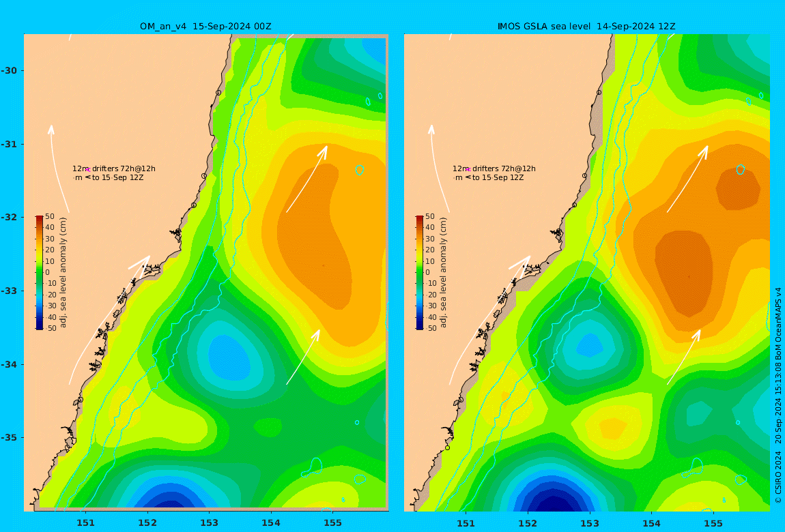785x532 pixels.
Task: Click 'to 15 Sep 12Z' legend text in OM_an_v4 map
Action: click(117, 177)
